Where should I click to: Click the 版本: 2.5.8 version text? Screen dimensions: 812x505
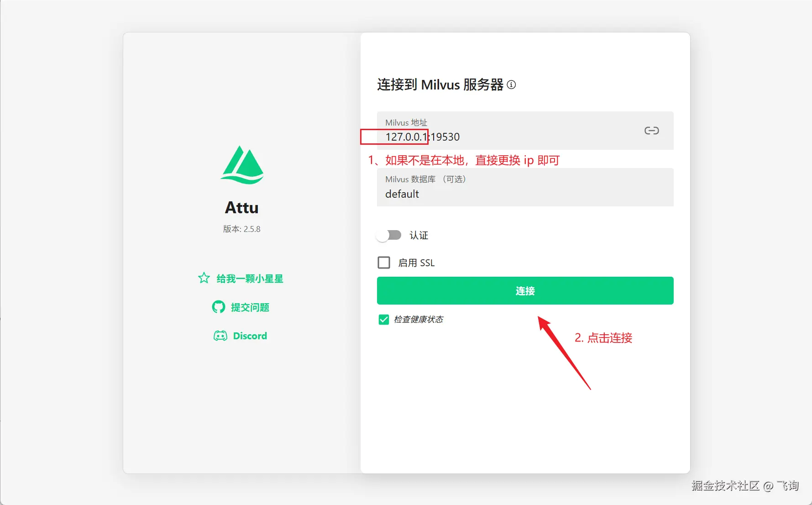coord(242,229)
